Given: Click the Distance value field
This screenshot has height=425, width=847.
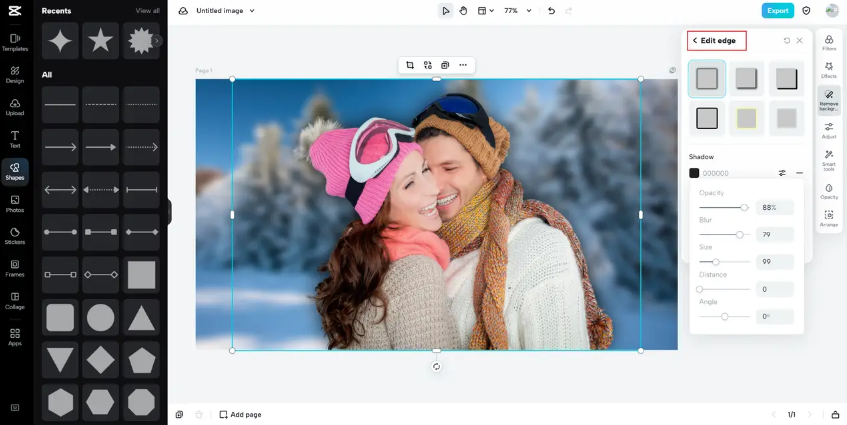Looking at the screenshot, I should pyautogui.click(x=775, y=289).
